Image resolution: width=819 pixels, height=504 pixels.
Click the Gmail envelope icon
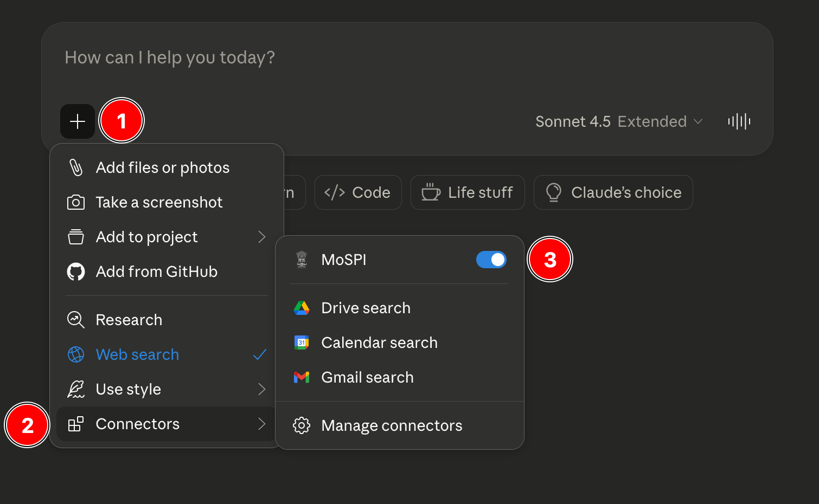(x=302, y=378)
